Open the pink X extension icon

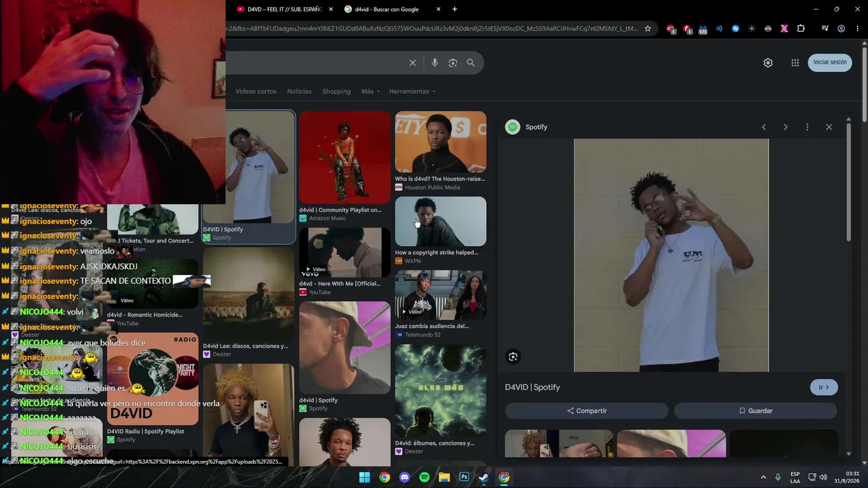pyautogui.click(x=784, y=28)
